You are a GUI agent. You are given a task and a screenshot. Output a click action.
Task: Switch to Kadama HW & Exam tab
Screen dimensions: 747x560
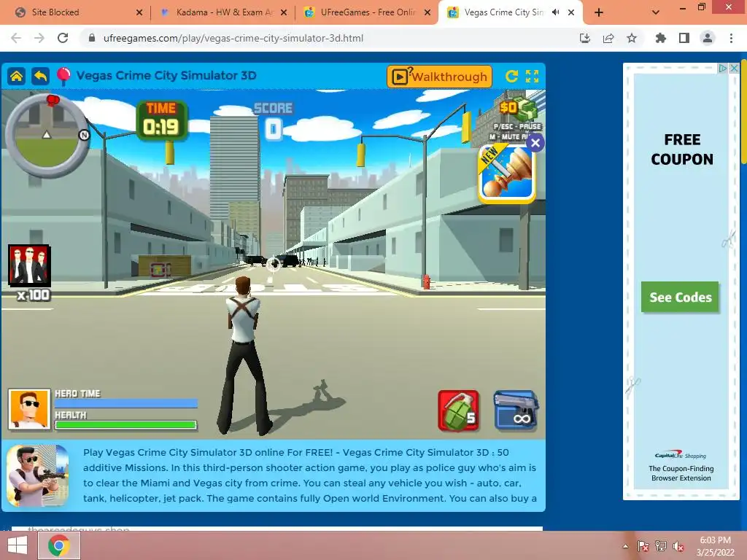(224, 12)
